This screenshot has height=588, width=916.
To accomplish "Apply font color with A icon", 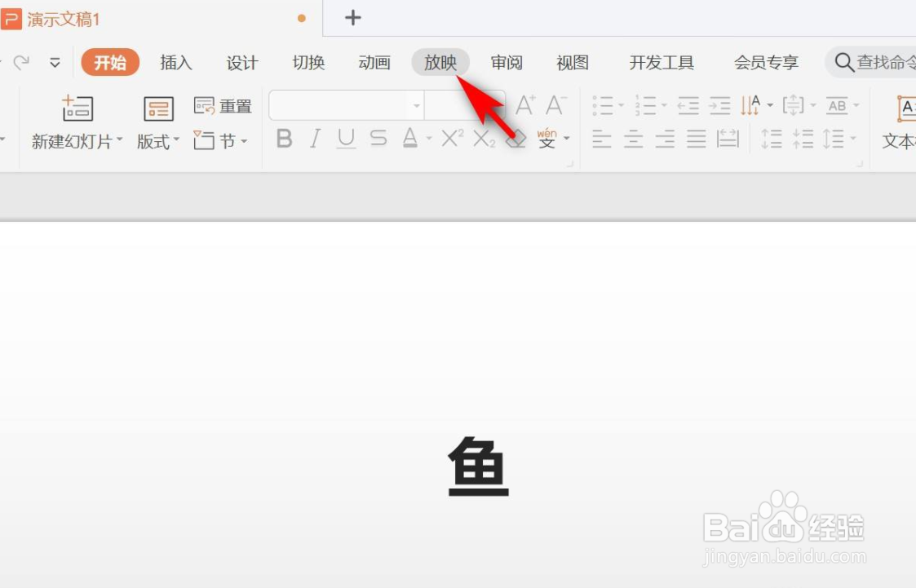I will 410,139.
